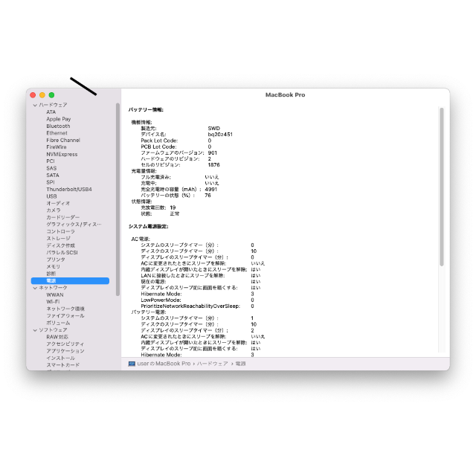Click the バッテリー情報 heading
This screenshot has height=476, width=476.
pyautogui.click(x=146, y=109)
